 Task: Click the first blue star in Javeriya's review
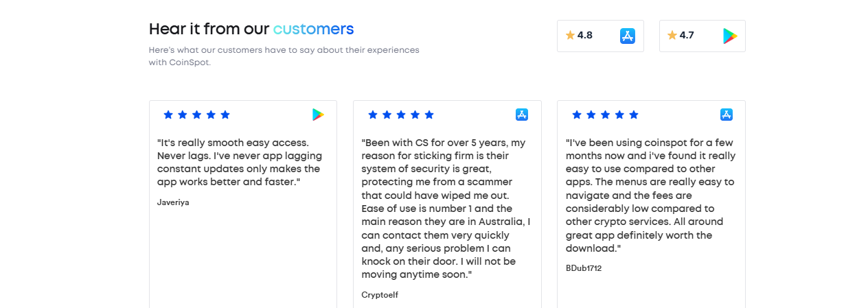[168, 115]
